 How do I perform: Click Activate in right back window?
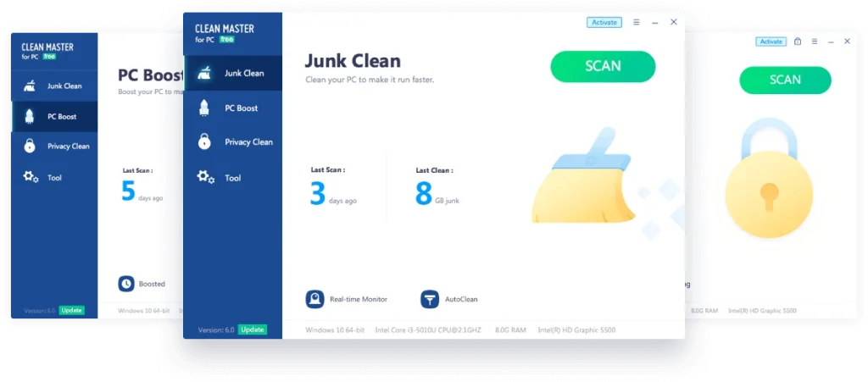(x=771, y=42)
